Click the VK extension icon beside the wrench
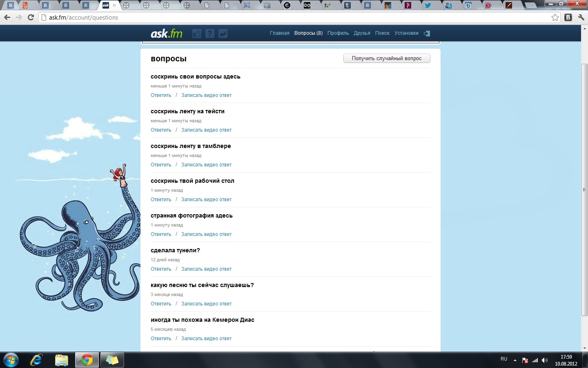 (x=568, y=17)
